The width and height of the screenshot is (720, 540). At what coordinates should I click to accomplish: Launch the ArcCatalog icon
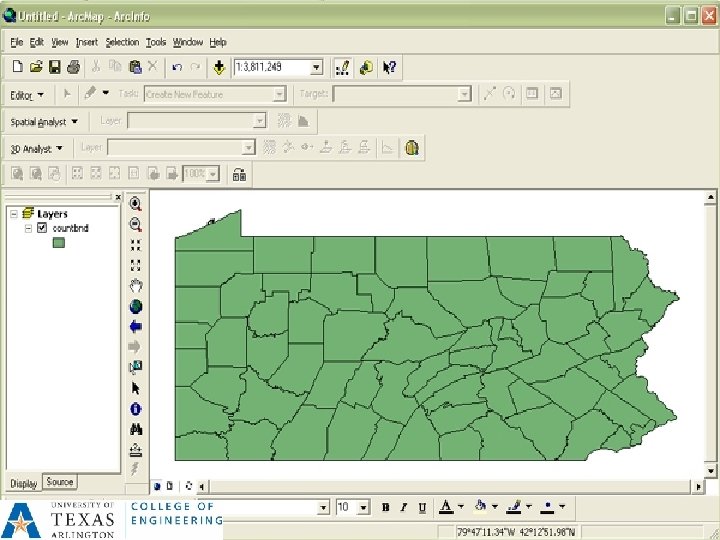(366, 68)
